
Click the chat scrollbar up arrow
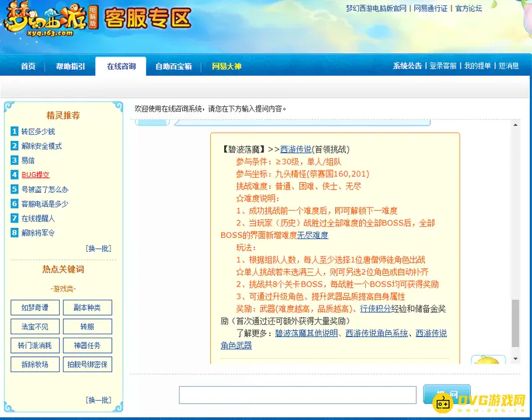[x=515, y=125]
